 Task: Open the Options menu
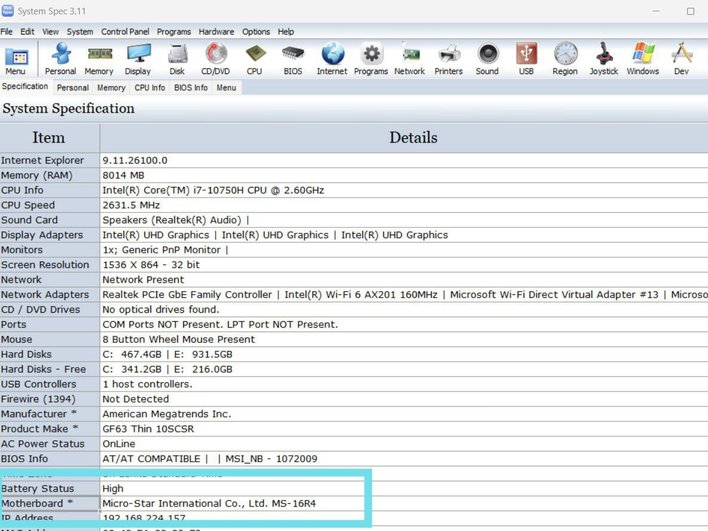coord(256,32)
